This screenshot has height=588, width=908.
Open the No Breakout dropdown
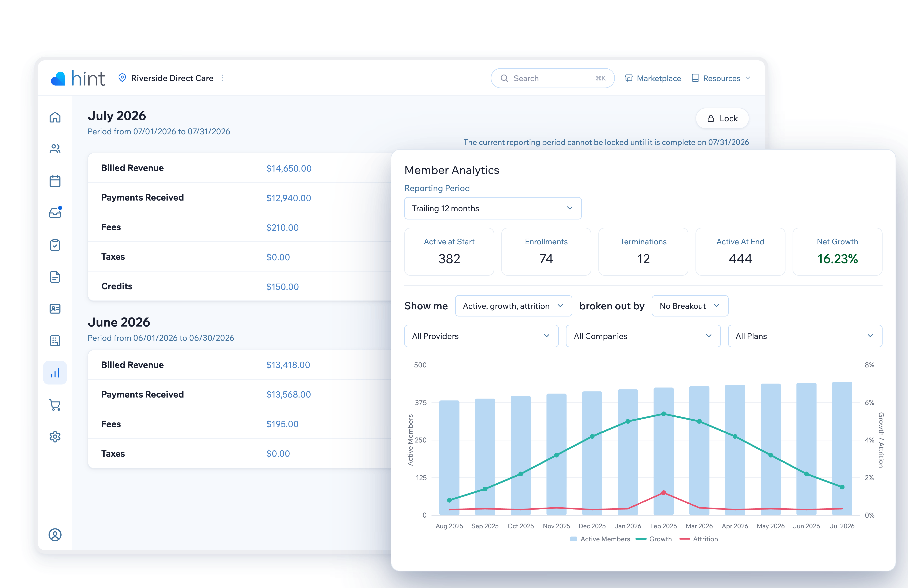690,306
